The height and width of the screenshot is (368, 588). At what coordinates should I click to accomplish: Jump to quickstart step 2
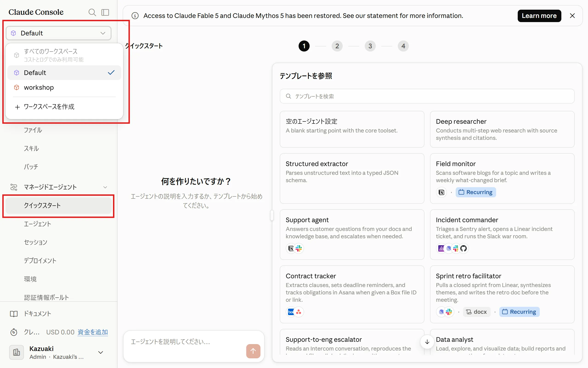(x=337, y=46)
